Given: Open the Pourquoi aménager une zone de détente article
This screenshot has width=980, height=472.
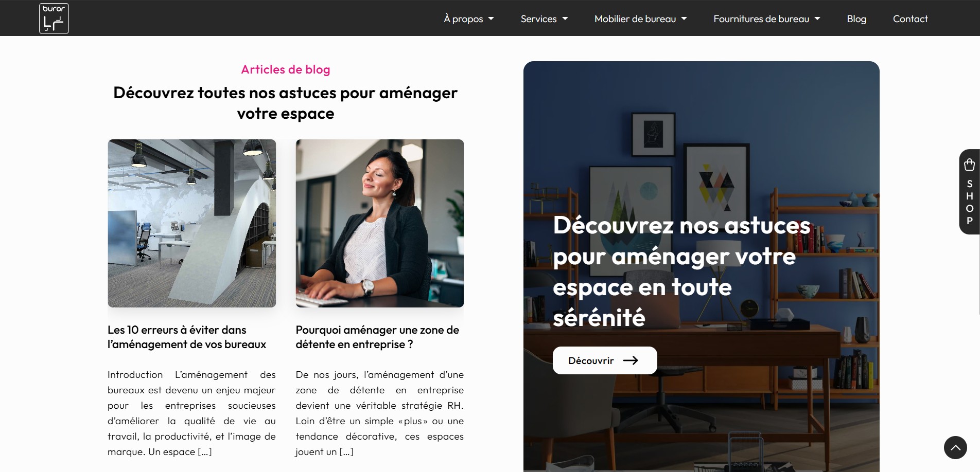Looking at the screenshot, I should [377, 337].
